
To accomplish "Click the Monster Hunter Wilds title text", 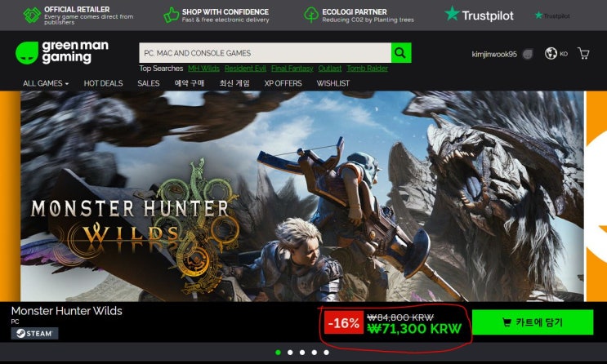I will click(67, 311).
